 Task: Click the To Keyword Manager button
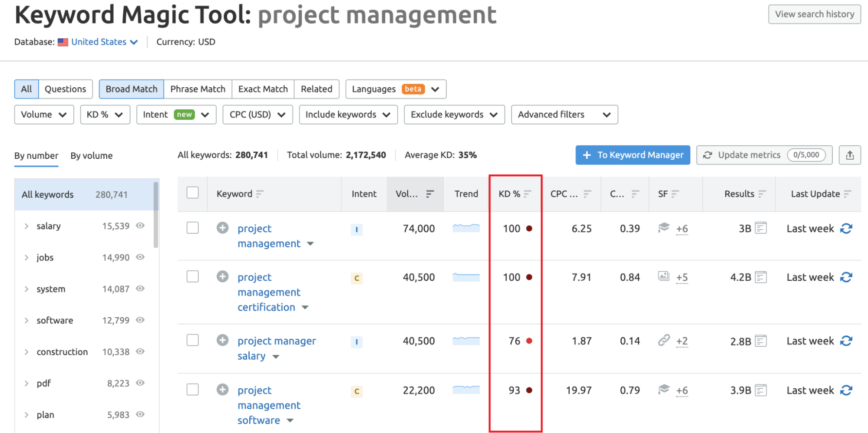632,155
